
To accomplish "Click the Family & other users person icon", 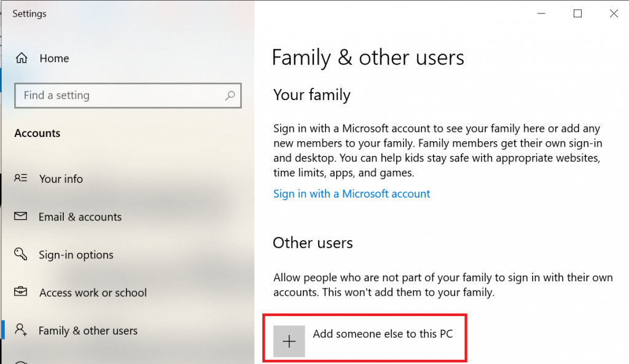I will click(20, 330).
